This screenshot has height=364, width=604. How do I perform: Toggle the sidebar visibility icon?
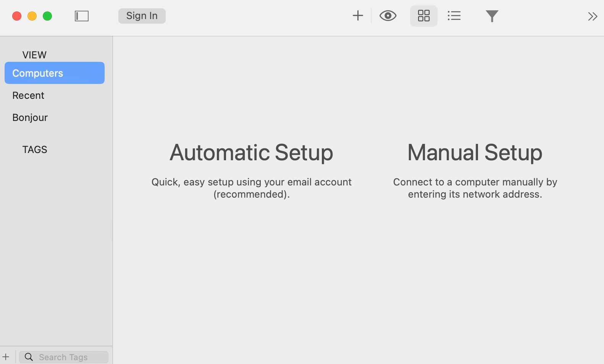click(x=82, y=16)
